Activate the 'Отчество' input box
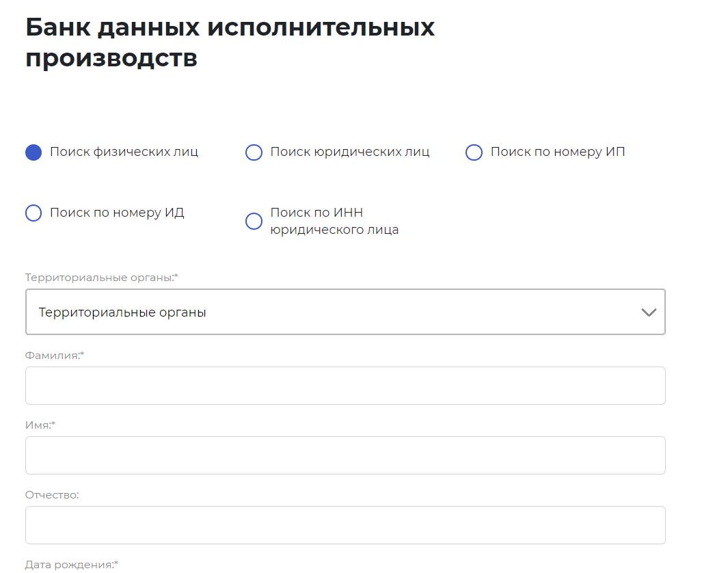 click(345, 525)
